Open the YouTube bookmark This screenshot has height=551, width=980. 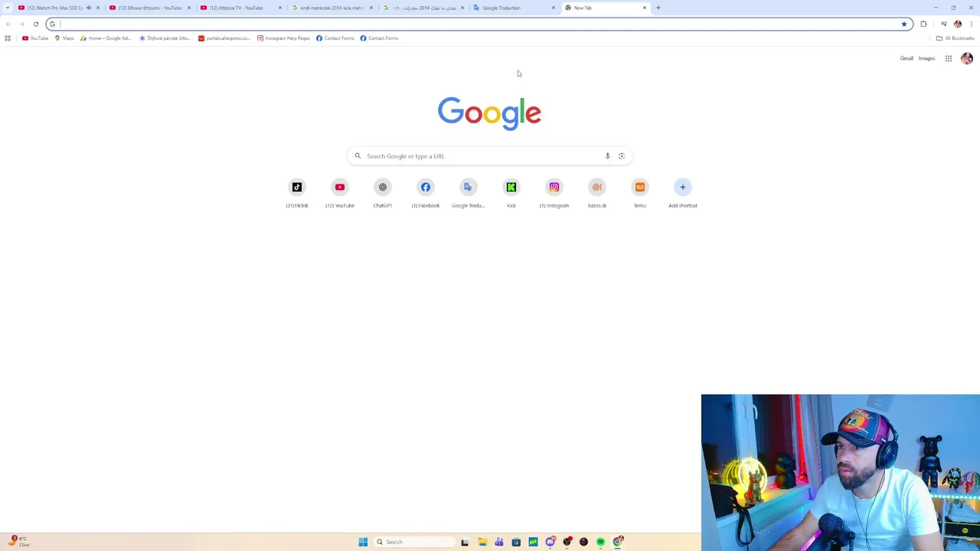pyautogui.click(x=35, y=38)
